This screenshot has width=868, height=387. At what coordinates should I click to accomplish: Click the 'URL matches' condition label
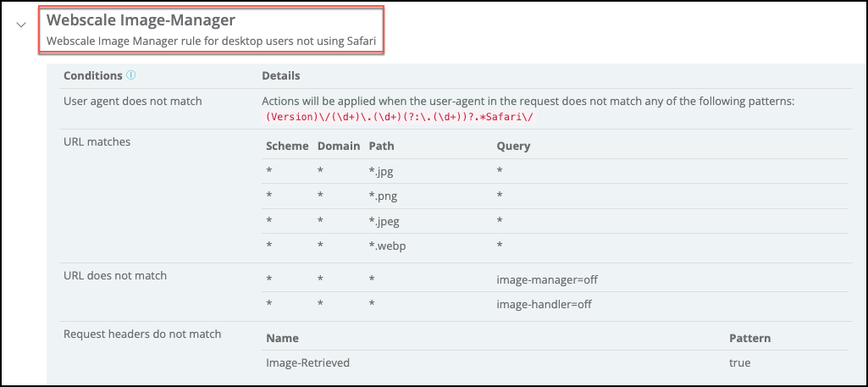(97, 142)
